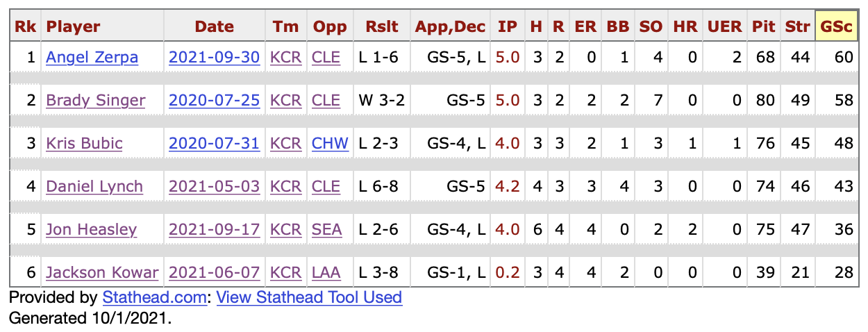Open the 2020-07-25 box score link
This screenshot has height=332, width=868.
coord(214,100)
